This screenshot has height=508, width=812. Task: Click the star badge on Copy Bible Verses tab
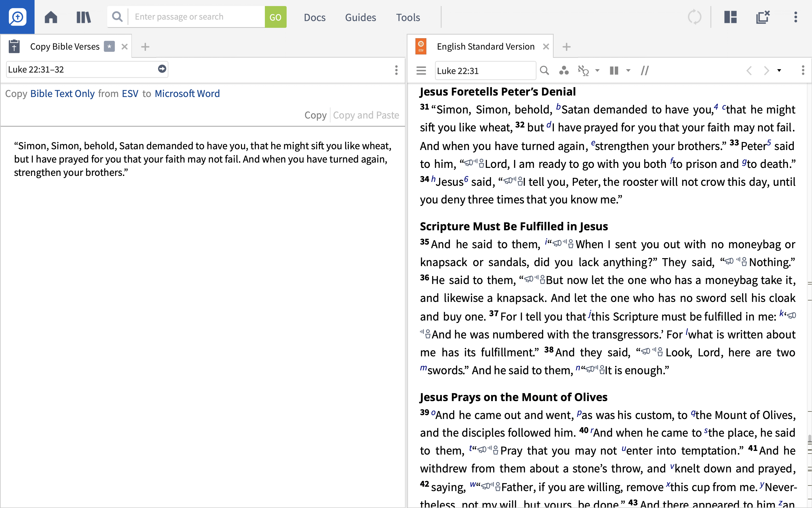pos(109,46)
